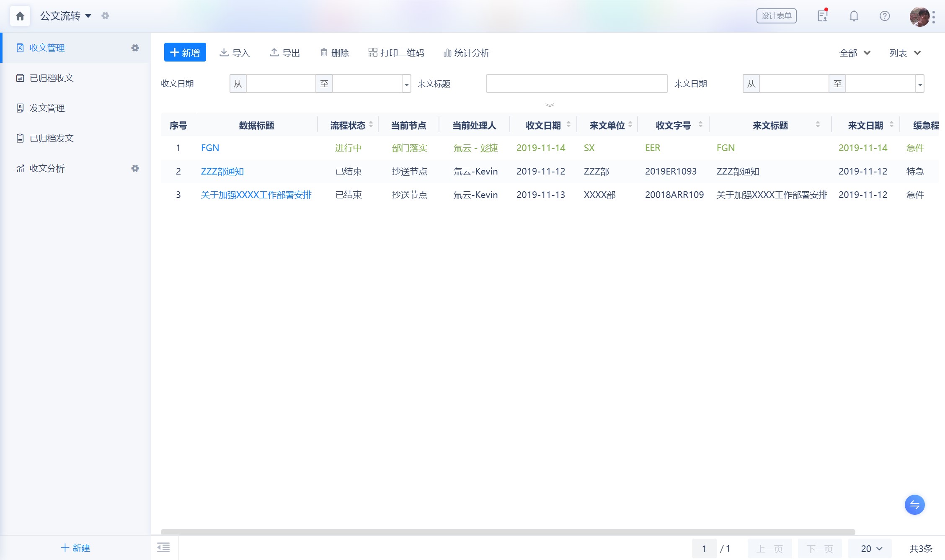Viewport: 945px width, 560px height.
Task: Sort by 收文日期 column
Action: tap(568, 124)
